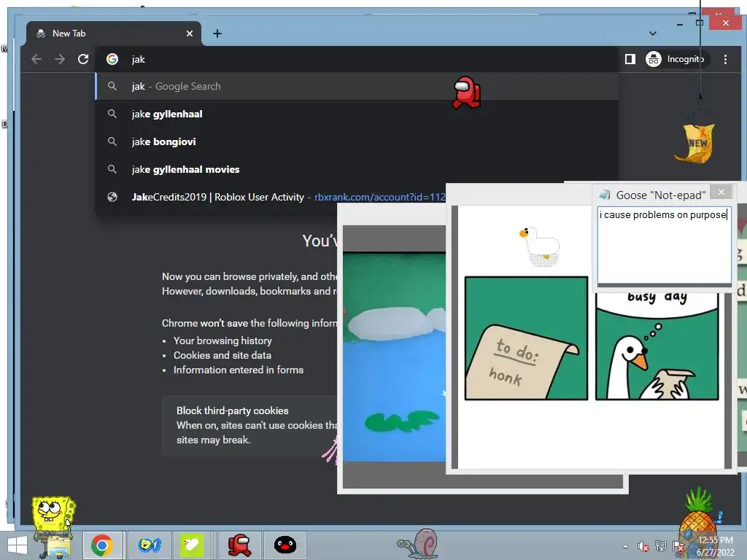Screen dimensions: 747x560
Task: Click the green goose taskbar icon
Action: 192,545
